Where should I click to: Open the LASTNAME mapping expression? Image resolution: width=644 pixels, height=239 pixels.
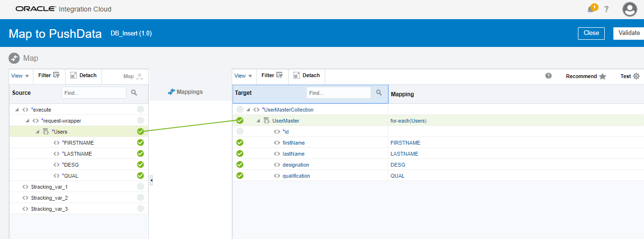coord(404,154)
